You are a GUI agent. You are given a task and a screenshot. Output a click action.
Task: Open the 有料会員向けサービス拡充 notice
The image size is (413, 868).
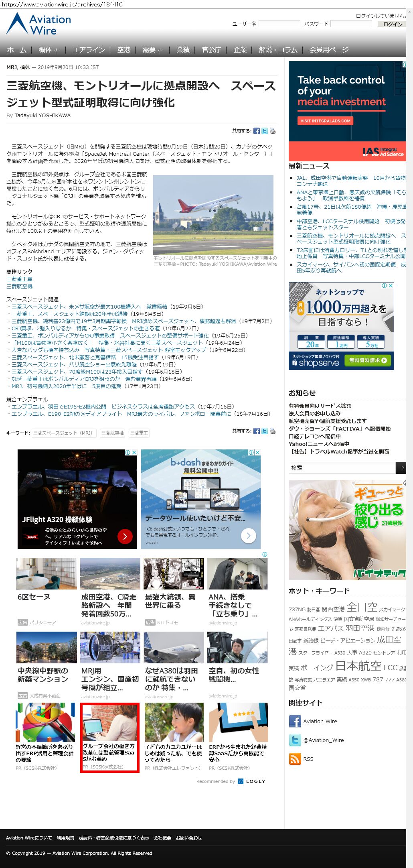[x=320, y=406]
